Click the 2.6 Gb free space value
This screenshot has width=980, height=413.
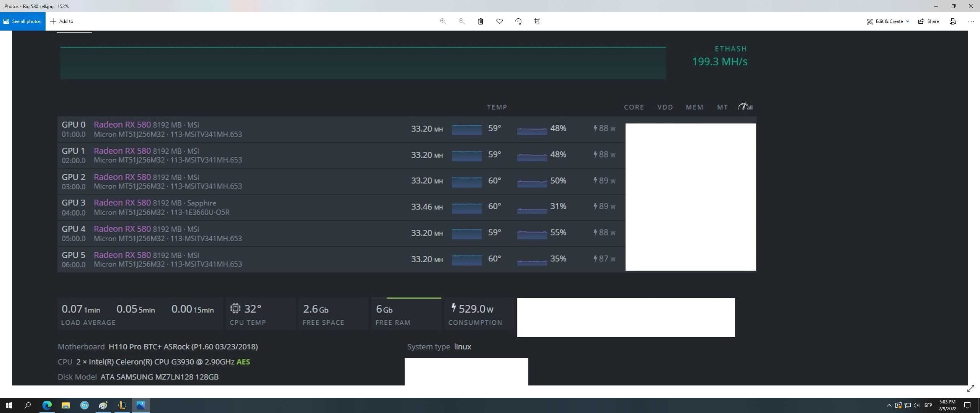coord(315,309)
